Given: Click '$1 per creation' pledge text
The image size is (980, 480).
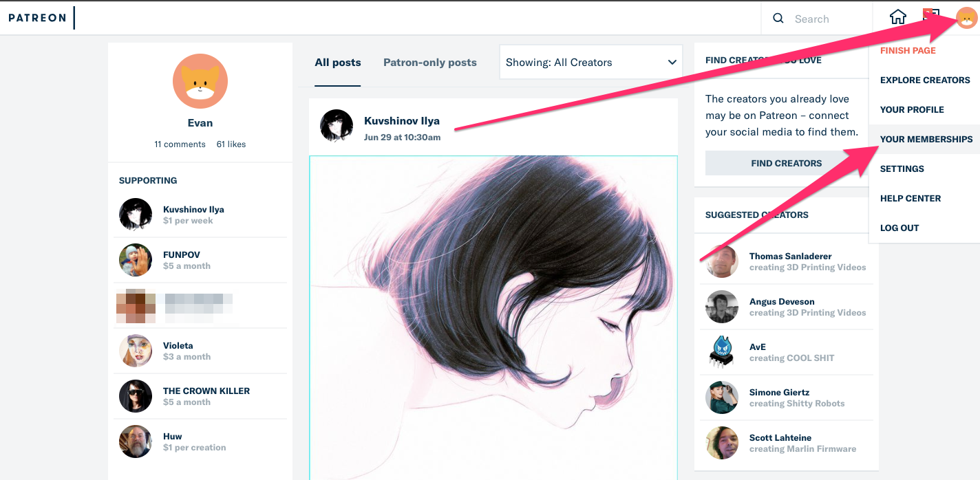Looking at the screenshot, I should click(195, 448).
